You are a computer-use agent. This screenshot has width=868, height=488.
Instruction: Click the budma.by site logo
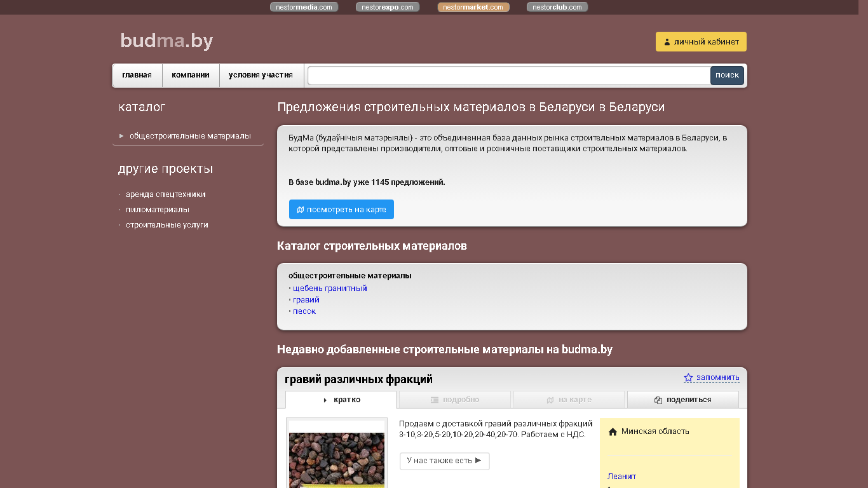[x=166, y=41]
